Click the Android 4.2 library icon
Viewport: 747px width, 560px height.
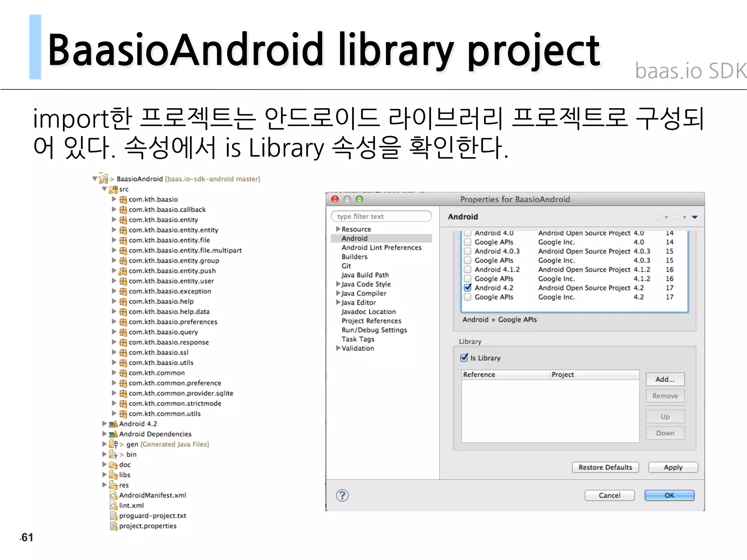point(113,424)
